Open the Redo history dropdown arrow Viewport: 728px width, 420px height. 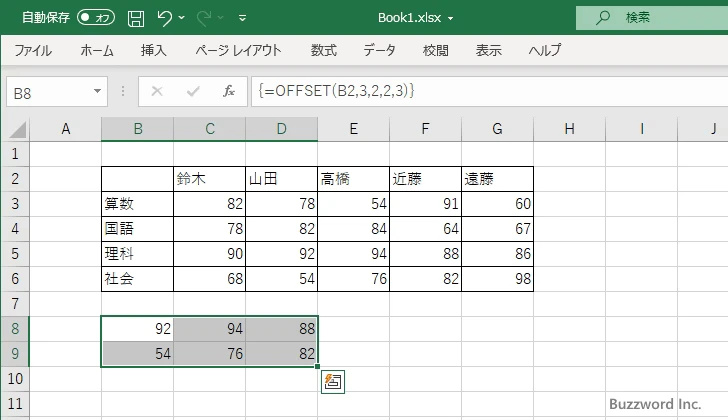pos(221,18)
